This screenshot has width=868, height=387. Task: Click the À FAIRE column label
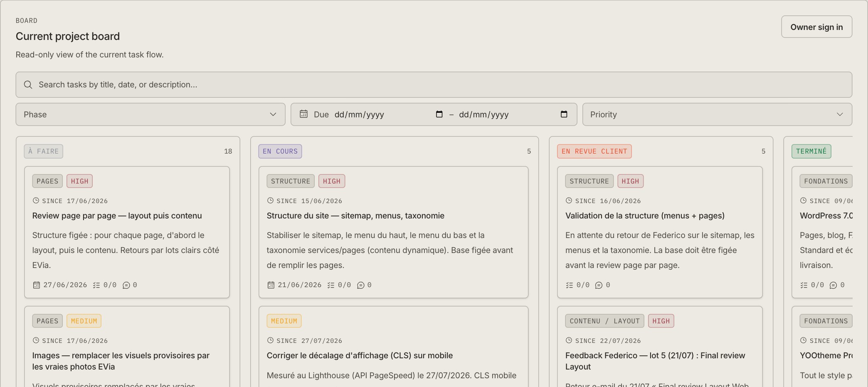(x=44, y=151)
